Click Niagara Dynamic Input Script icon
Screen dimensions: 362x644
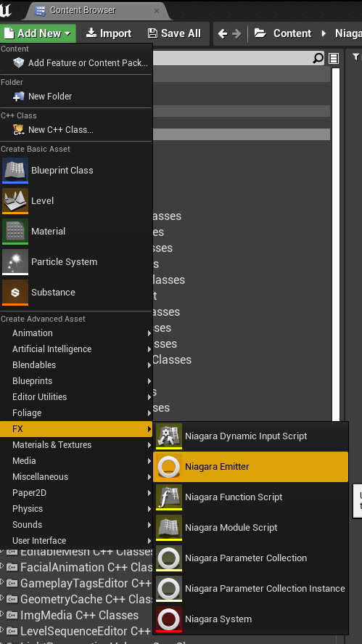coord(169,436)
